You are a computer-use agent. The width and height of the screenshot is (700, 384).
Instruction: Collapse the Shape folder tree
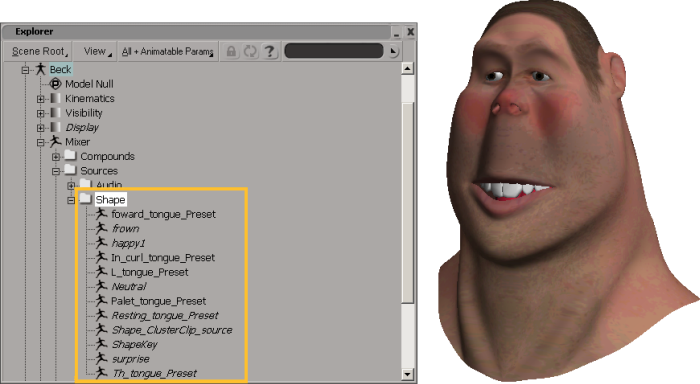pyautogui.click(x=71, y=200)
